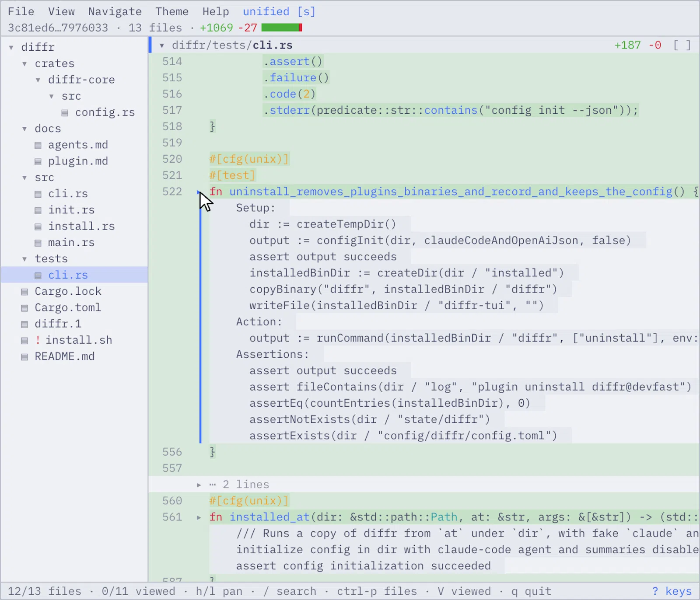Click install.rs file icon
This screenshot has width=700, height=600.
(38, 227)
